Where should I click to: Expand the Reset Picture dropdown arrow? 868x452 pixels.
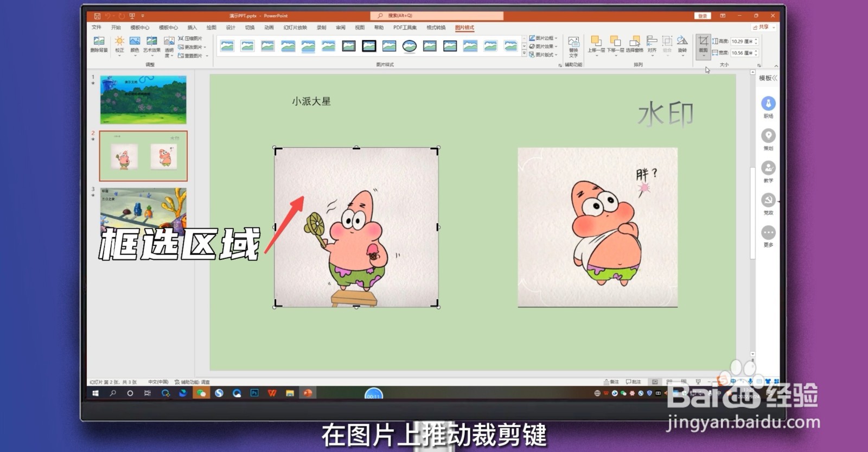(207, 56)
